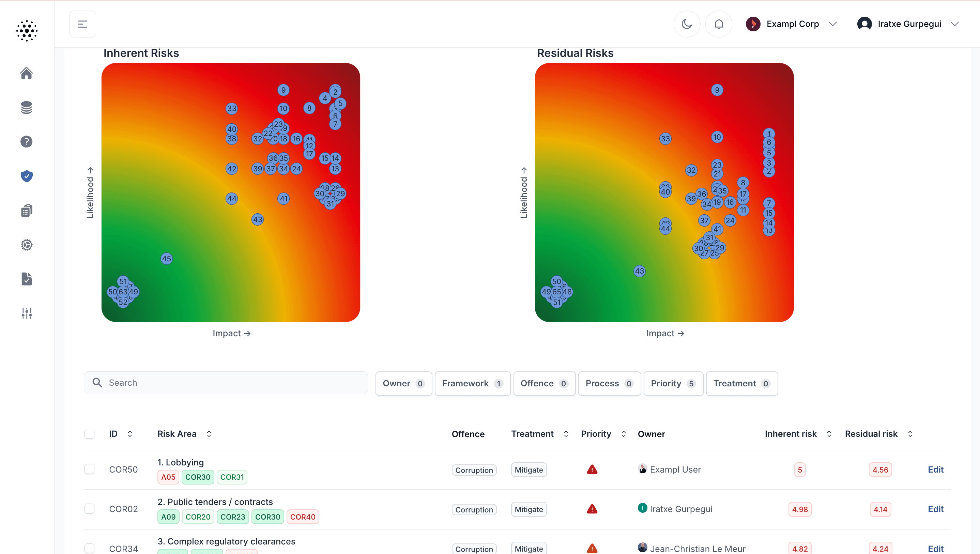Open the Priority filter showing 5
This screenshot has width=980, height=554.
pyautogui.click(x=673, y=384)
